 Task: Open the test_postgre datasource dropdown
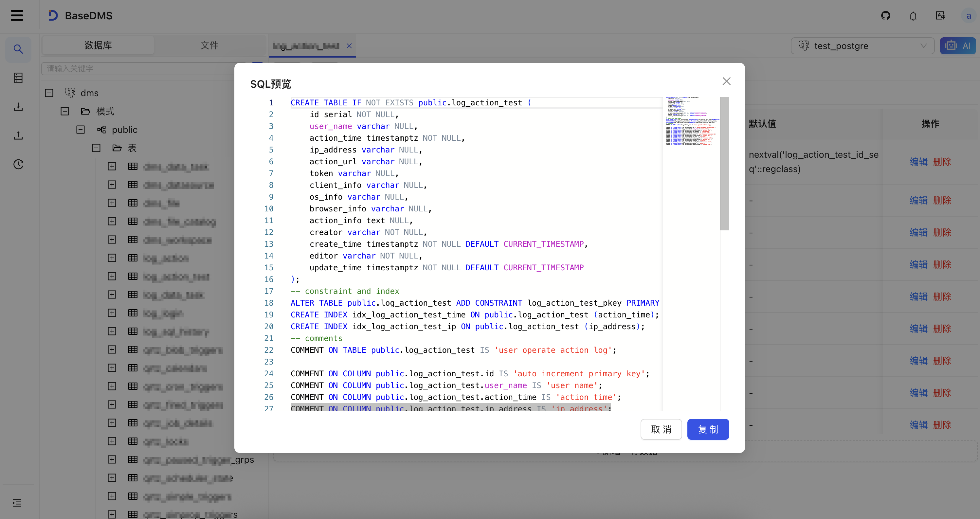pos(862,46)
